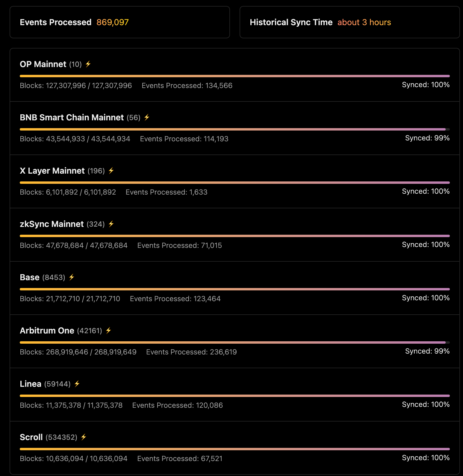Click the X Layer Mainnet lightning bolt icon
This screenshot has height=476, width=463.
click(111, 171)
